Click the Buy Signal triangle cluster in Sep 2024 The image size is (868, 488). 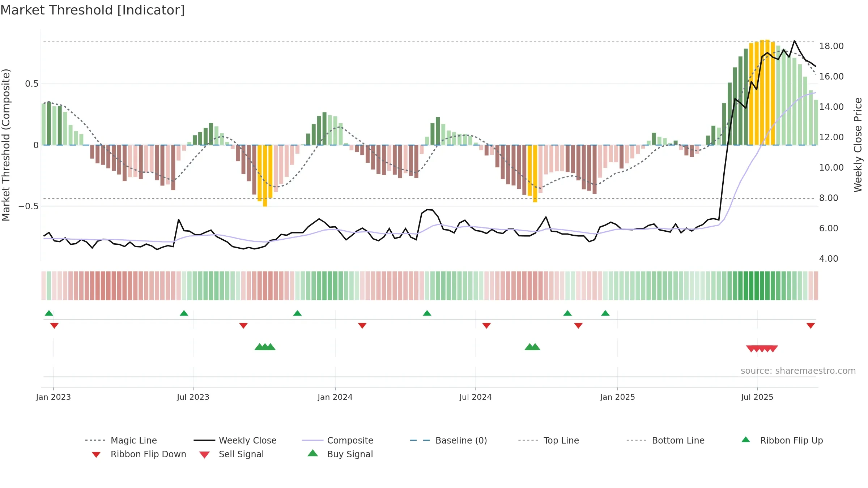pyautogui.click(x=532, y=347)
